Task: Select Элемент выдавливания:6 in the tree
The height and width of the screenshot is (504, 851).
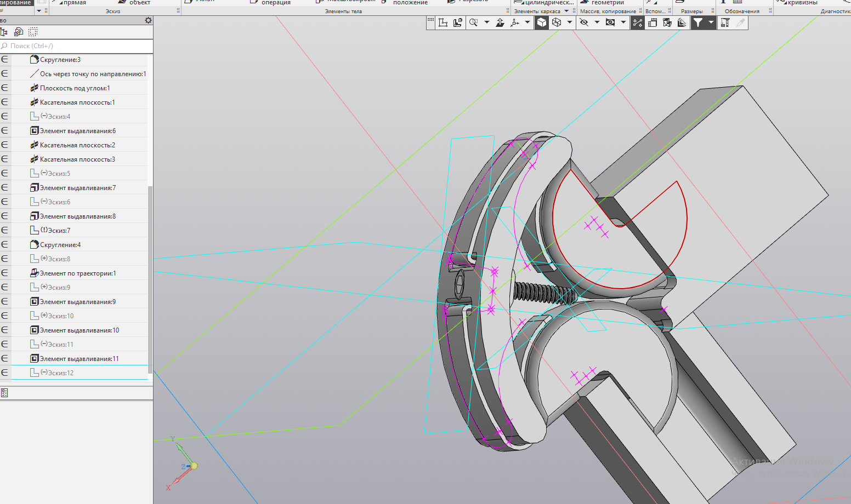Action: (77, 131)
